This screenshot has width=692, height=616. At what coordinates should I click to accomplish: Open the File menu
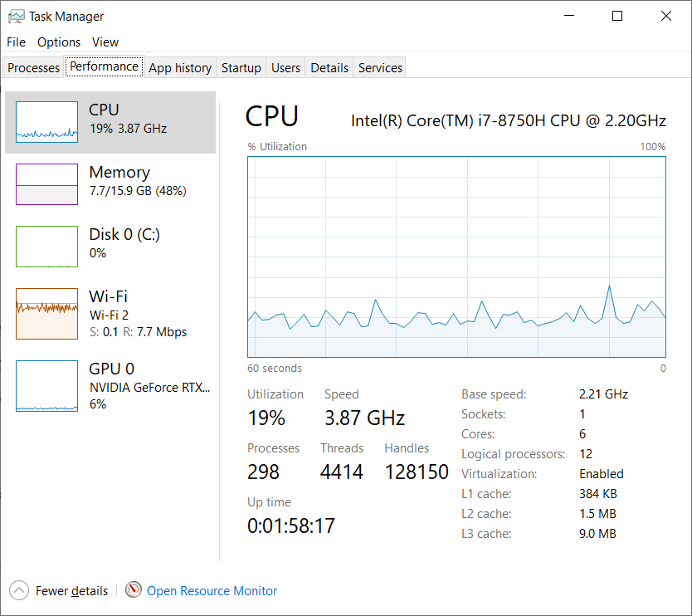pyautogui.click(x=17, y=42)
